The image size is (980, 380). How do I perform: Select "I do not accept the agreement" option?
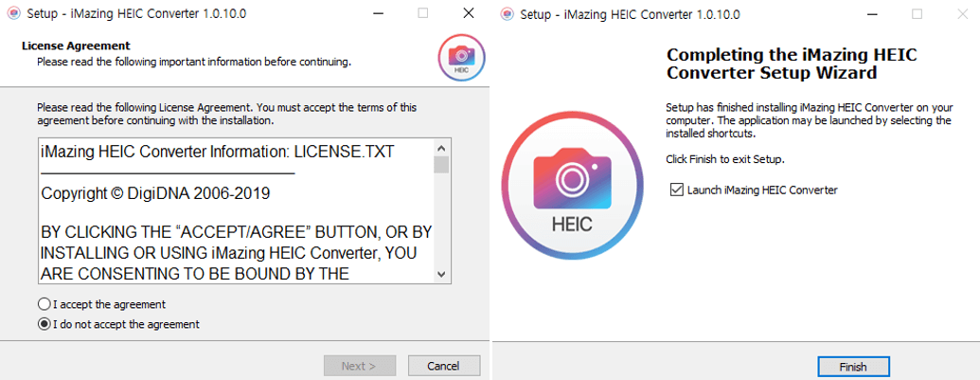[x=44, y=324]
